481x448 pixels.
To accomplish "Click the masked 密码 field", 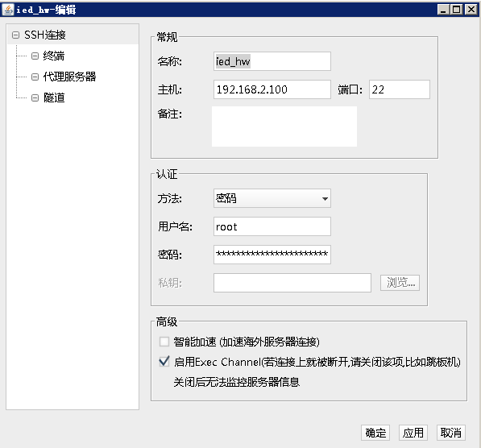I will coord(272,255).
